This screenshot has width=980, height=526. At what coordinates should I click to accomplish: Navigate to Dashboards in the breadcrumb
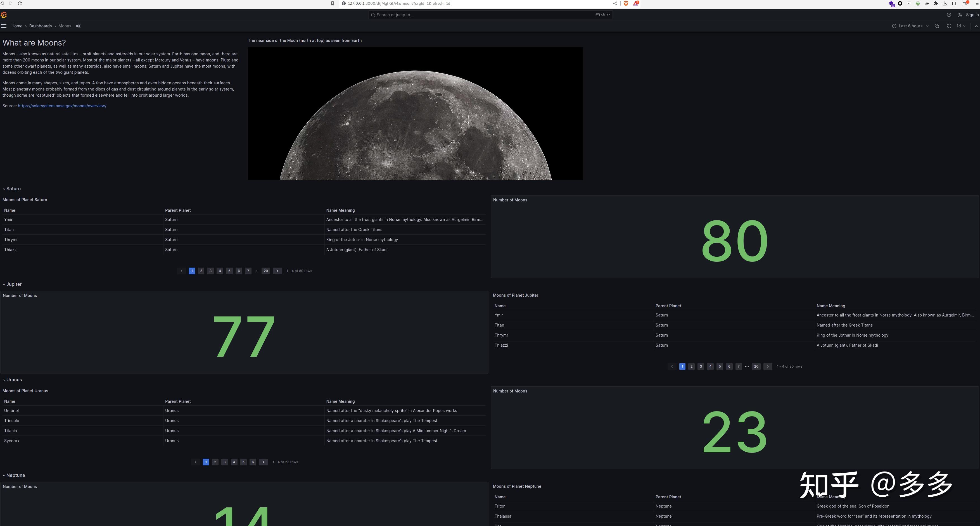coord(40,26)
